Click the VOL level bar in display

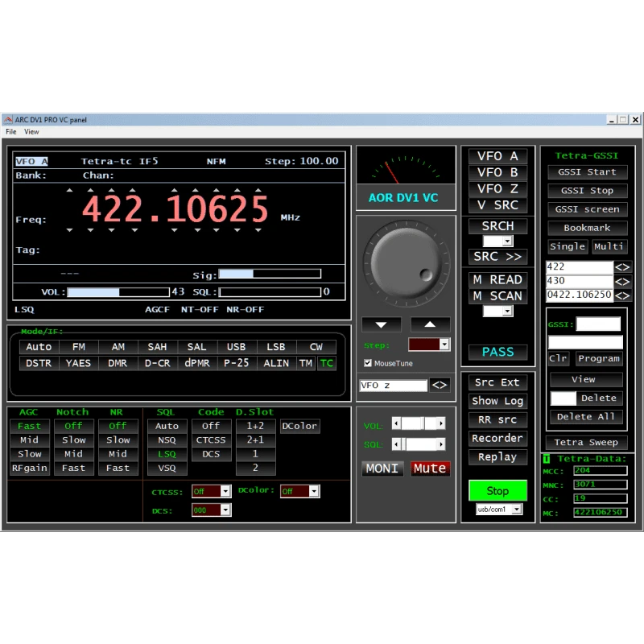click(x=118, y=292)
